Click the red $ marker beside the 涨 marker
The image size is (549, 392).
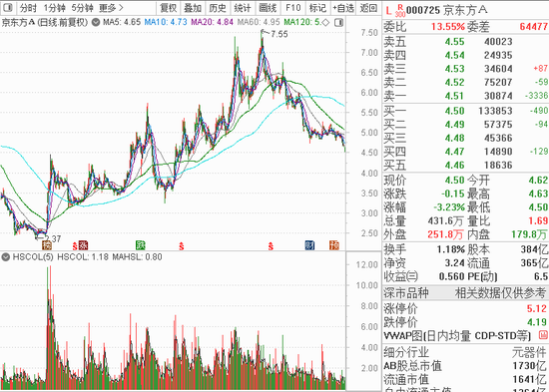coord(75,246)
